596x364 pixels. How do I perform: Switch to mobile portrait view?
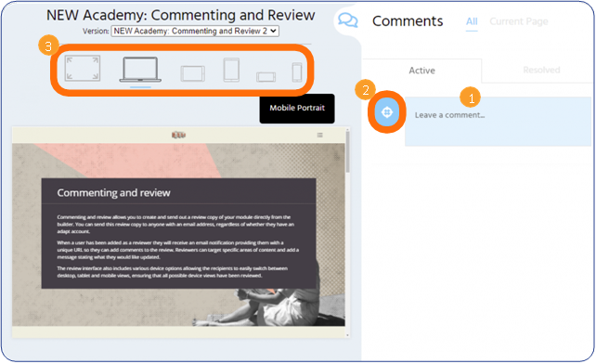[297, 72]
